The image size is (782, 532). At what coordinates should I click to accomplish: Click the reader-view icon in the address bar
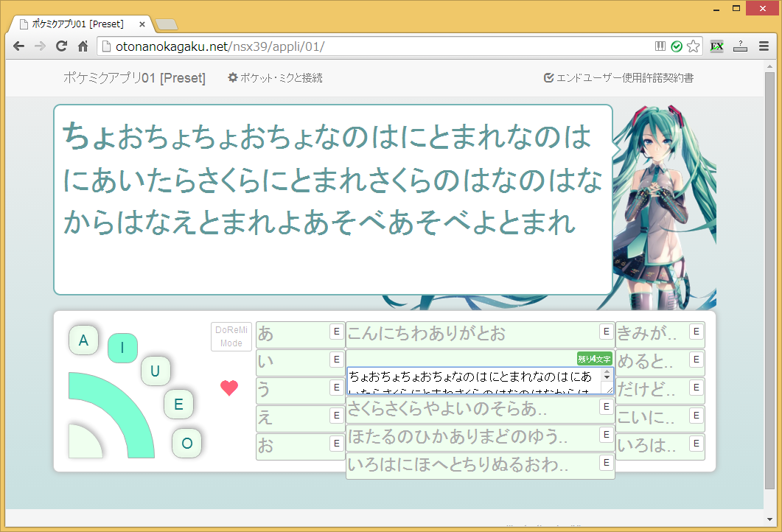[x=660, y=46]
